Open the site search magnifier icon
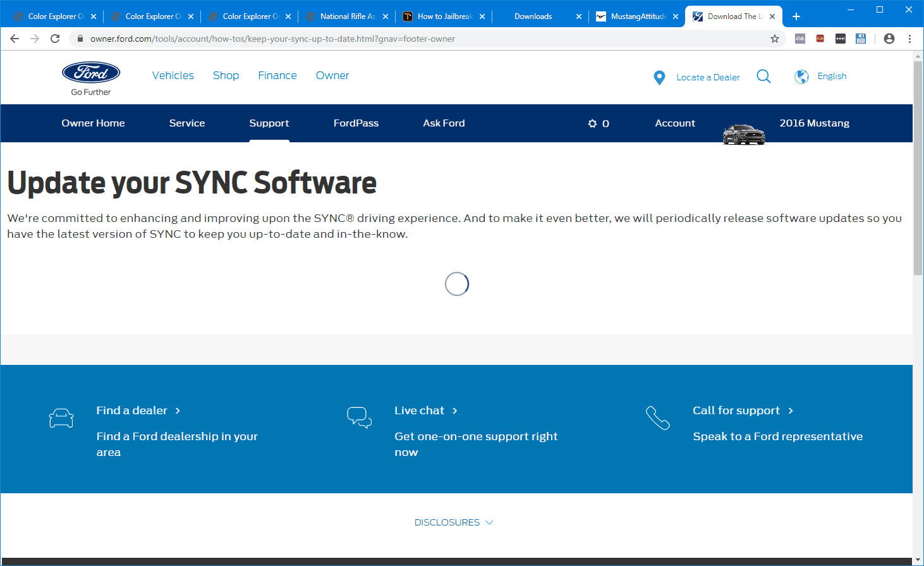Viewport: 924px width, 566px height. click(x=763, y=77)
